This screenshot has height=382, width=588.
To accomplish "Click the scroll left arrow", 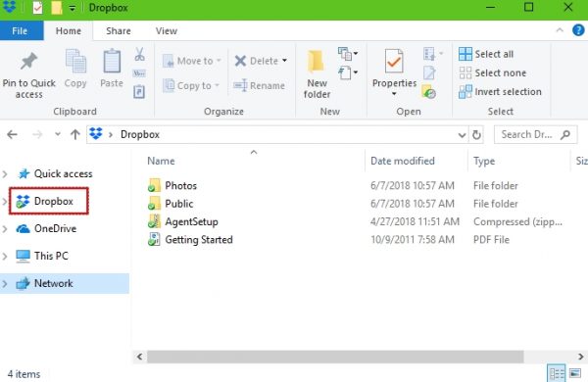I will tap(139, 357).
